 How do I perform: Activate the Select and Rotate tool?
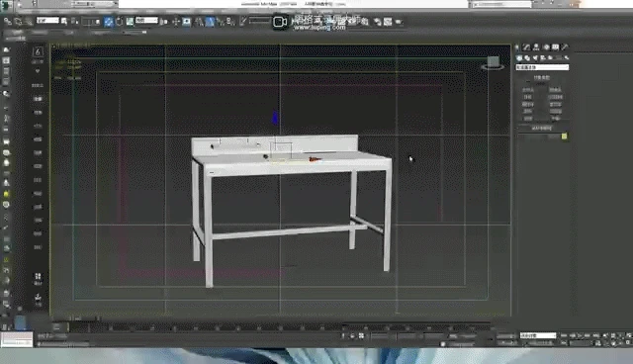(x=120, y=22)
